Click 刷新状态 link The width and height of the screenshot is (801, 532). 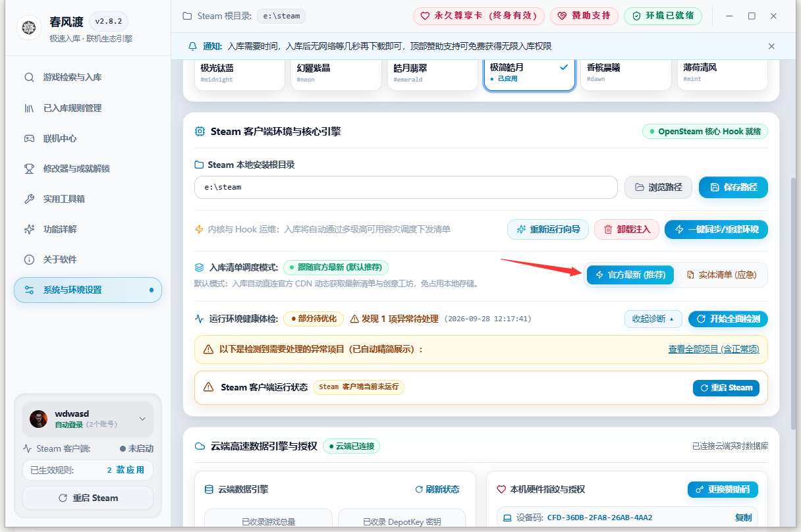(x=437, y=489)
